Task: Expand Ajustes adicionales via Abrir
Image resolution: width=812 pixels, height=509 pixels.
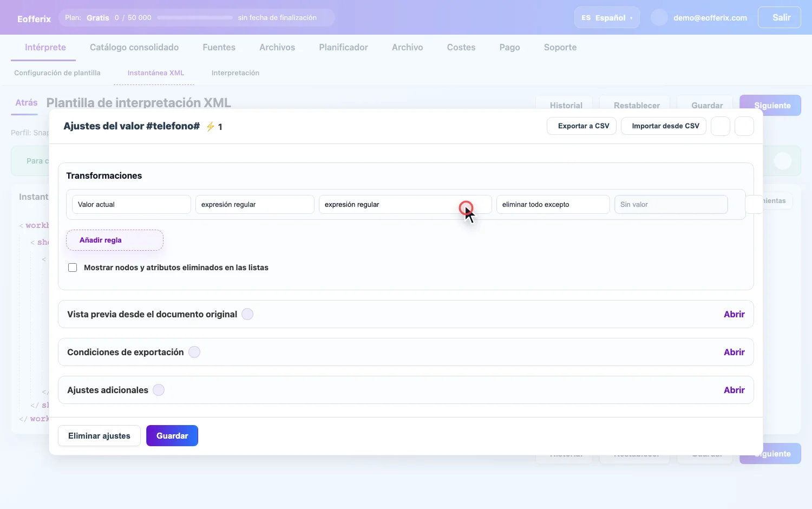Action: click(734, 390)
